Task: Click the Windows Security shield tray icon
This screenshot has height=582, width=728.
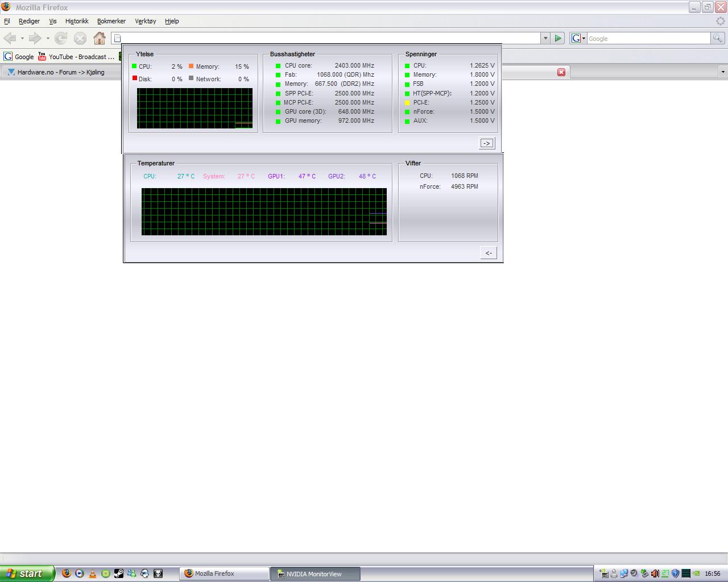Action: click(x=675, y=573)
